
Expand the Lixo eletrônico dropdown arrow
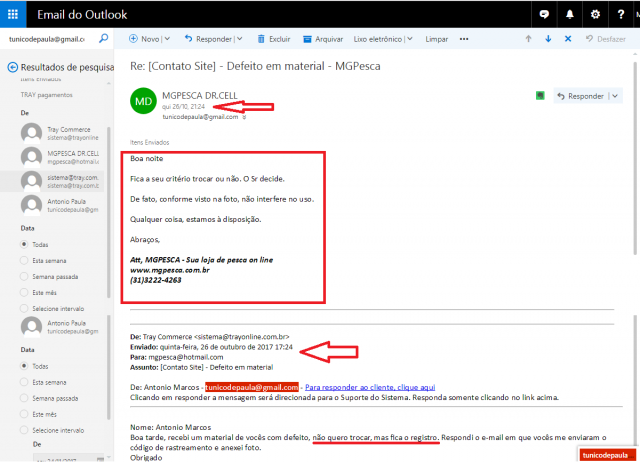410,39
